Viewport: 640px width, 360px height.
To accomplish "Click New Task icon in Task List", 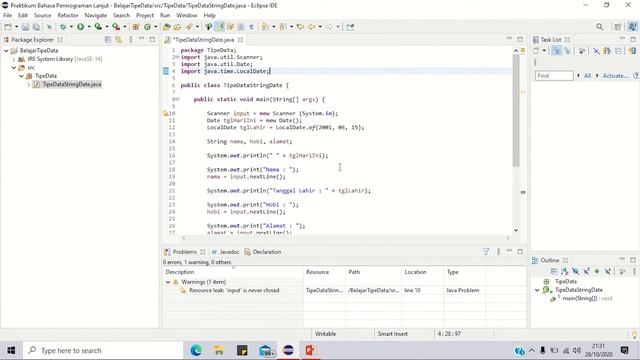I will (536, 51).
